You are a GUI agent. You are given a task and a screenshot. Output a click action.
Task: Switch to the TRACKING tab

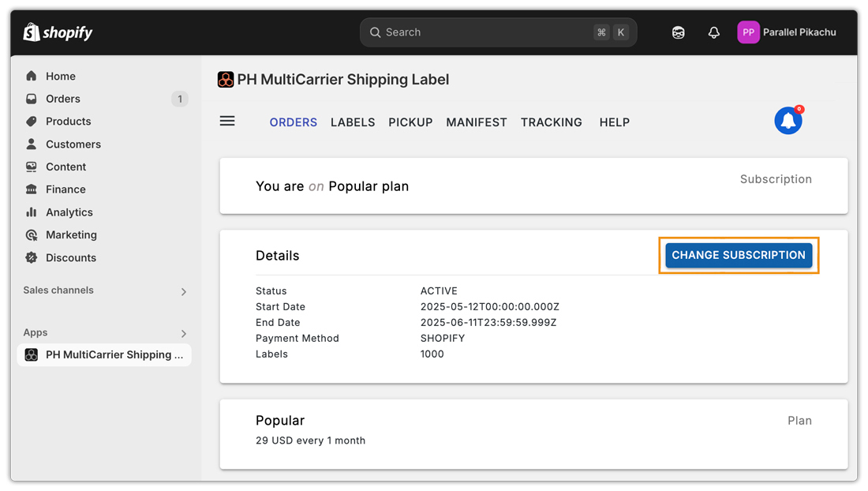552,122
